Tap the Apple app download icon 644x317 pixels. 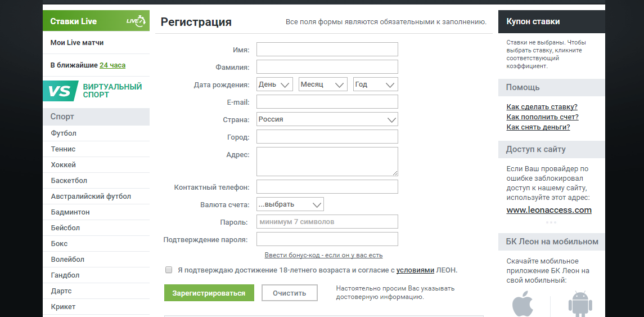[x=523, y=303]
